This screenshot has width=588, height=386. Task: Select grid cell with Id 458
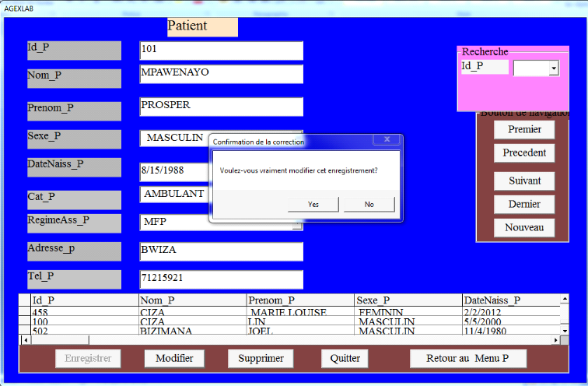(x=85, y=312)
